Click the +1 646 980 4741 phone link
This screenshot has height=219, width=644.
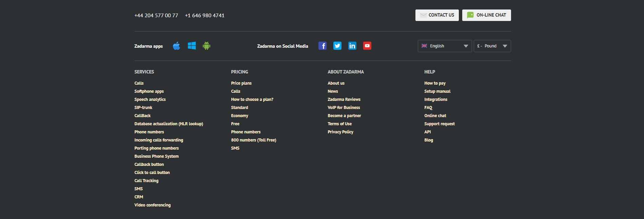204,16
